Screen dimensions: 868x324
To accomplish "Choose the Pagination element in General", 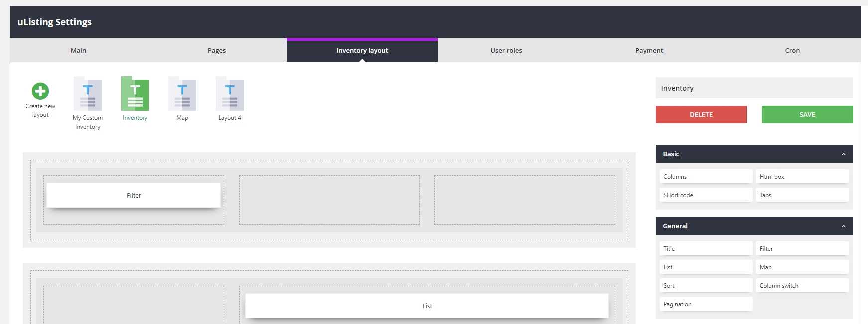I will point(706,304).
